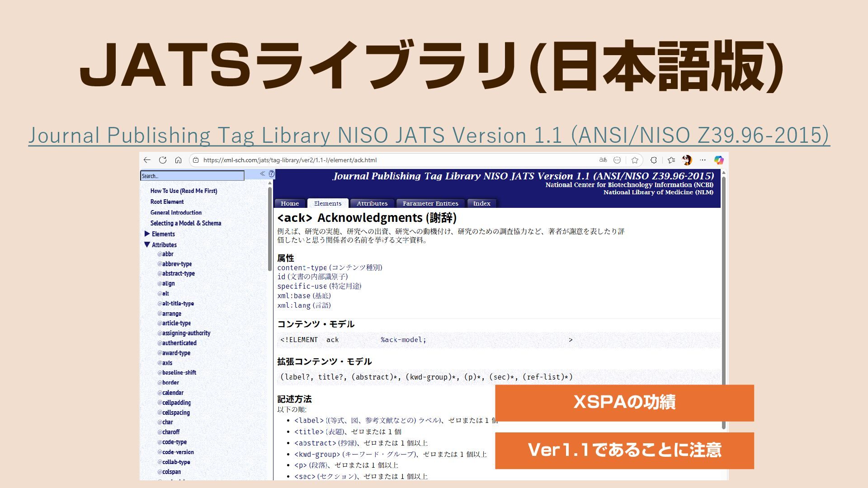Click the browser home icon

(178, 160)
